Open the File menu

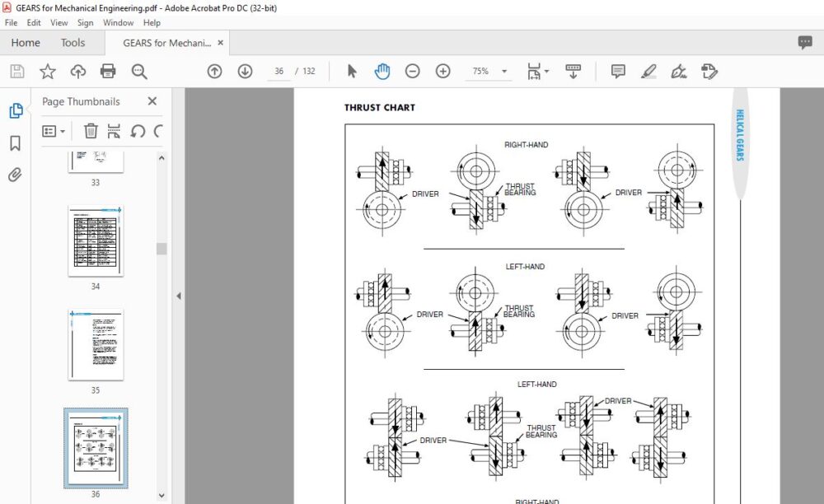11,22
